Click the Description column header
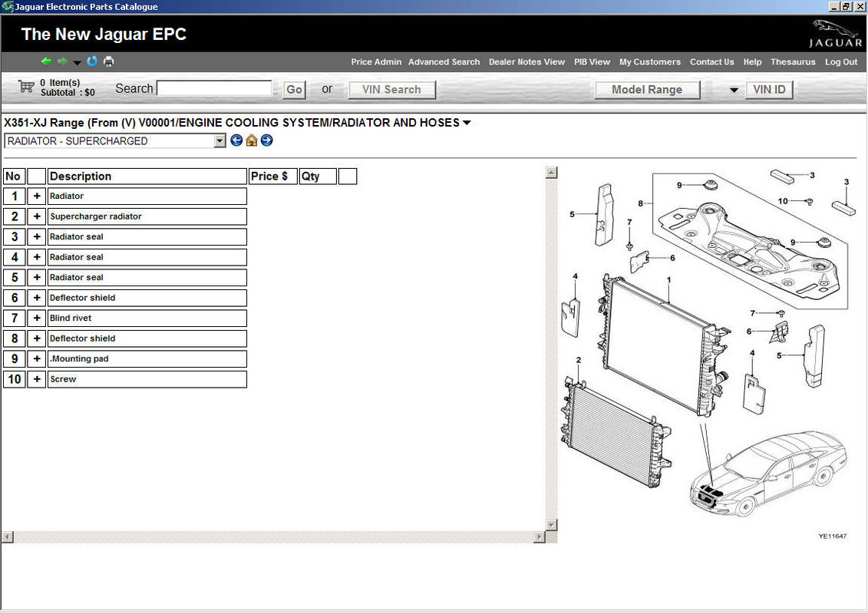The height and width of the screenshot is (614, 868). click(x=147, y=177)
